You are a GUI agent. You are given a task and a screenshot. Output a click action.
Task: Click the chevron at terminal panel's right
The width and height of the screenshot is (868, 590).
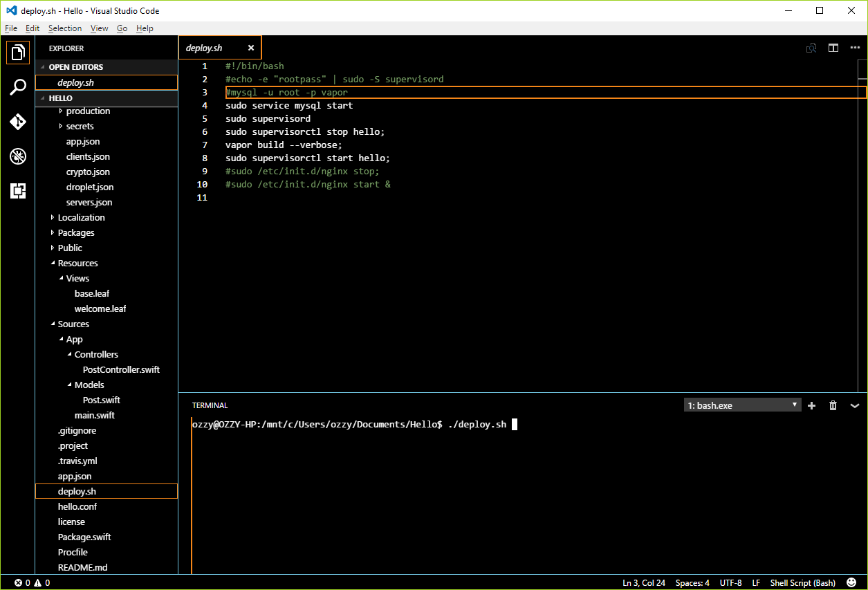coord(855,405)
